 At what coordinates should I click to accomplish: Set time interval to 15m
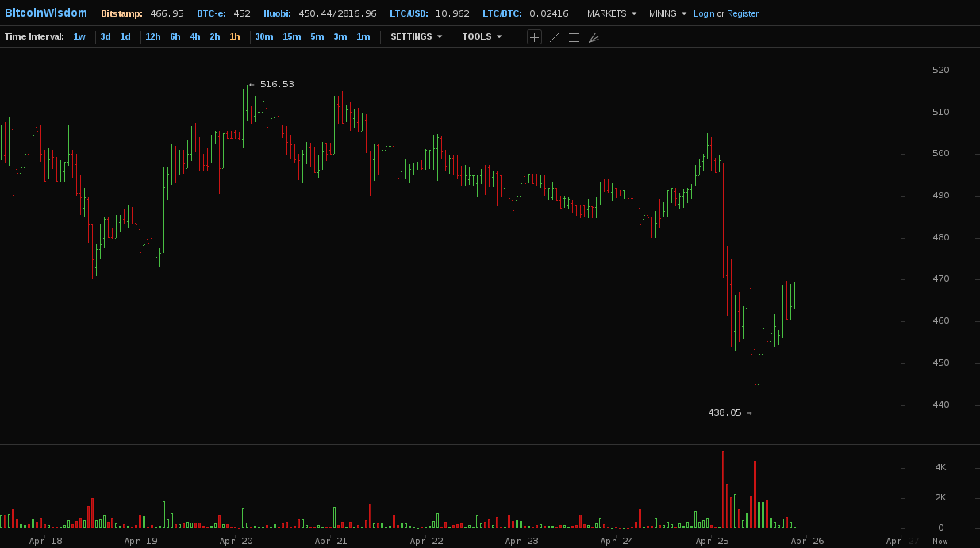point(292,36)
